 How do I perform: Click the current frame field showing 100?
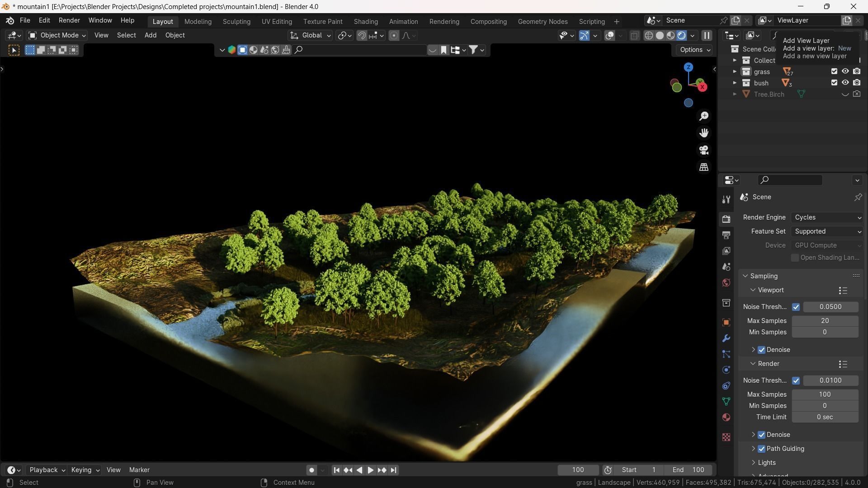(578, 470)
